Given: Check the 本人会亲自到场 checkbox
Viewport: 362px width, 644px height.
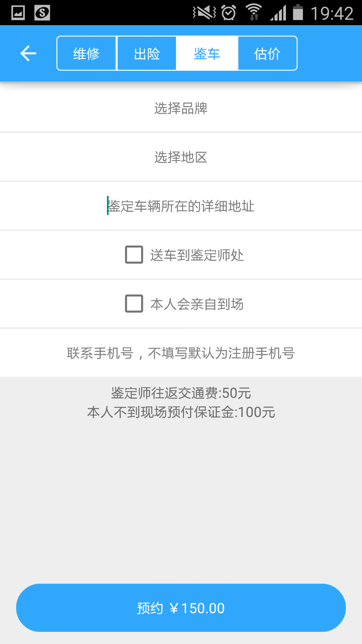Looking at the screenshot, I should click(x=134, y=304).
